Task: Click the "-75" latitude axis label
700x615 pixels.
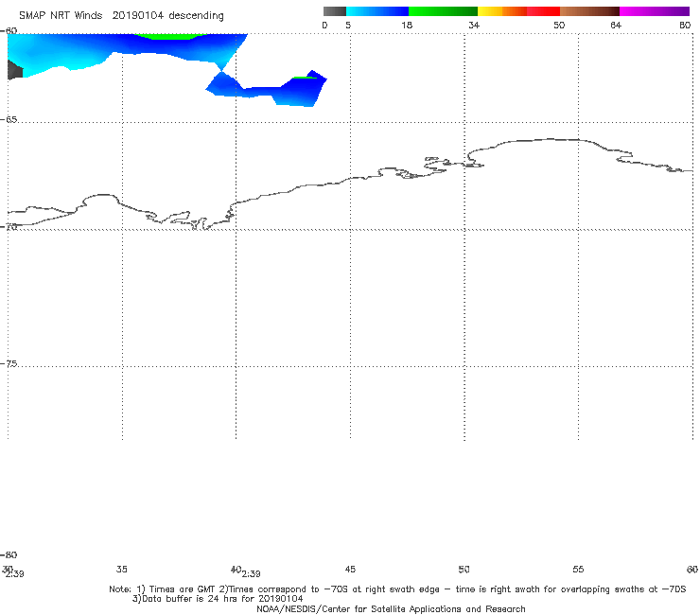Action: (9, 363)
